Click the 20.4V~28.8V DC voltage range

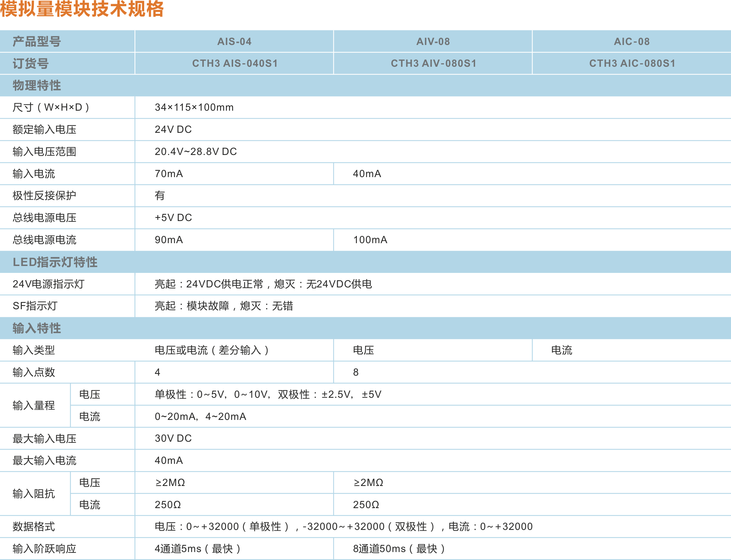(x=196, y=152)
